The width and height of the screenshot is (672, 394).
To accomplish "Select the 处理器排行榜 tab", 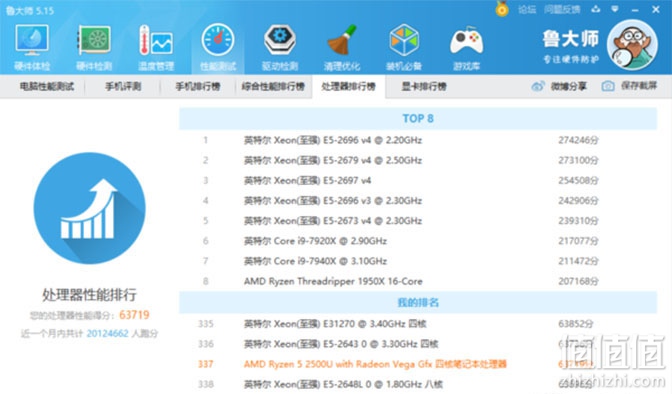I will [348, 87].
